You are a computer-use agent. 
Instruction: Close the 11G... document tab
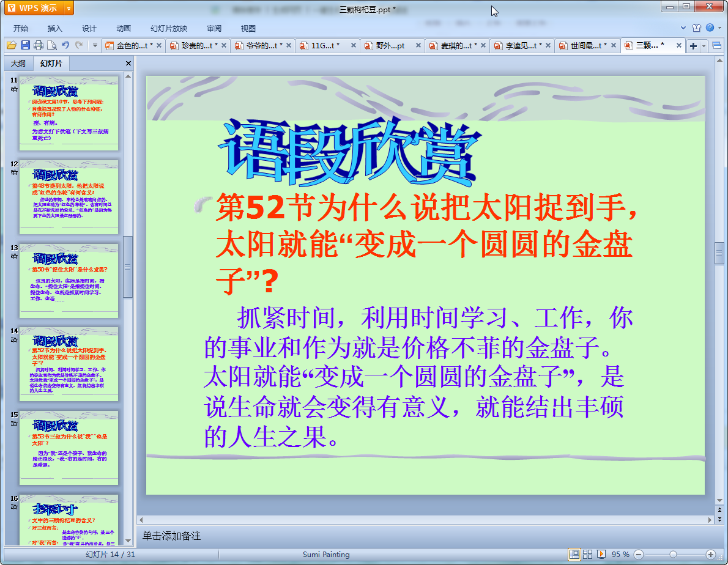tap(354, 45)
